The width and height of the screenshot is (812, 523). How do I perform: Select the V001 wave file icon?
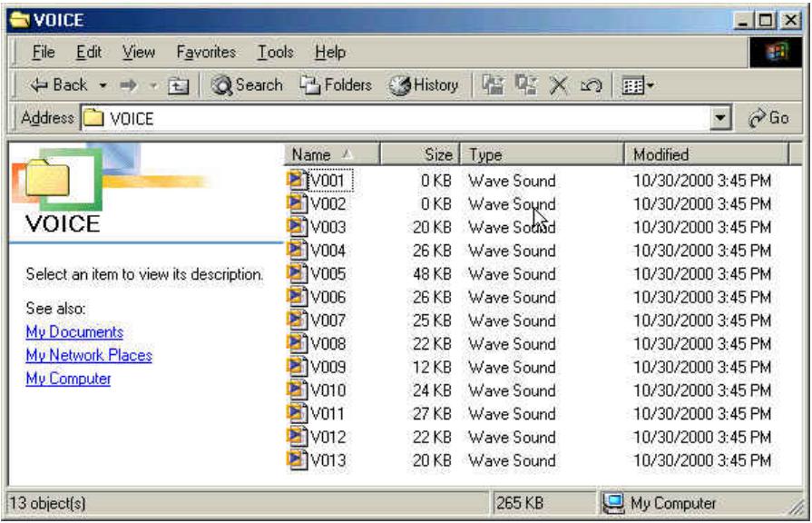[296, 180]
